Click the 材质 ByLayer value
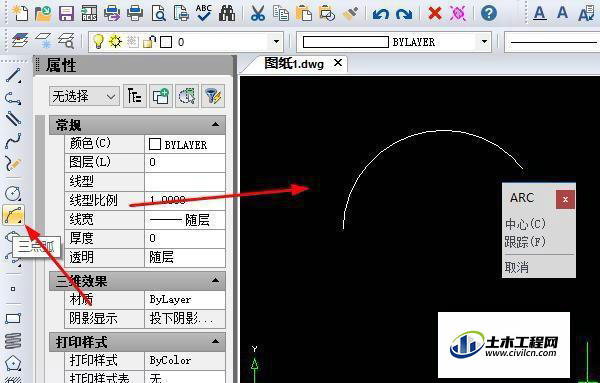The image size is (600, 383). tap(185, 300)
